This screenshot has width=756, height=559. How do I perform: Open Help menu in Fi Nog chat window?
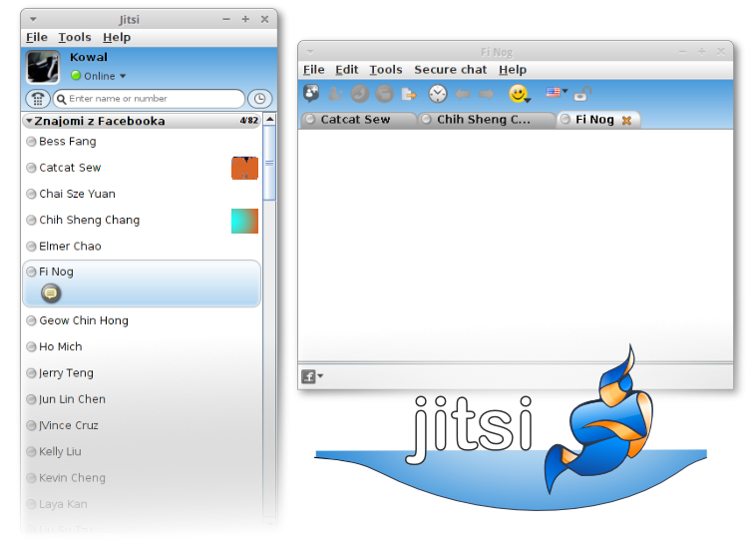click(x=513, y=70)
